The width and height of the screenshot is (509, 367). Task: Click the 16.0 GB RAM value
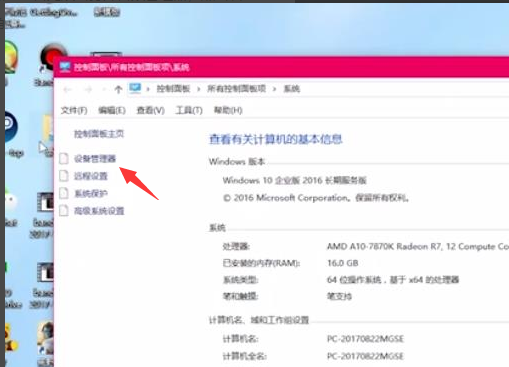pos(343,263)
